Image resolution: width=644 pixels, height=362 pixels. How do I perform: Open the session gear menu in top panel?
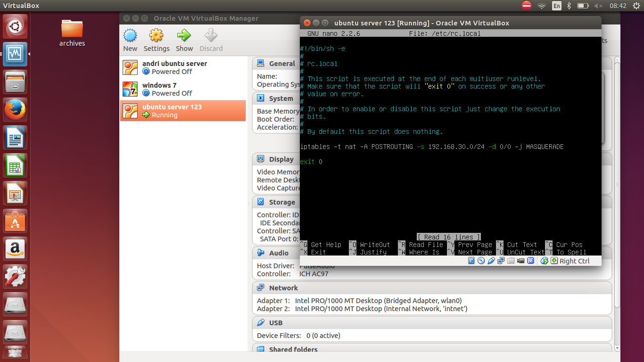coord(636,6)
